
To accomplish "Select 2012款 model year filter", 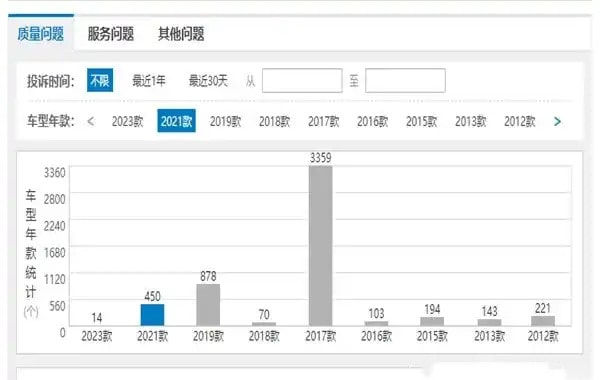I will [520, 122].
